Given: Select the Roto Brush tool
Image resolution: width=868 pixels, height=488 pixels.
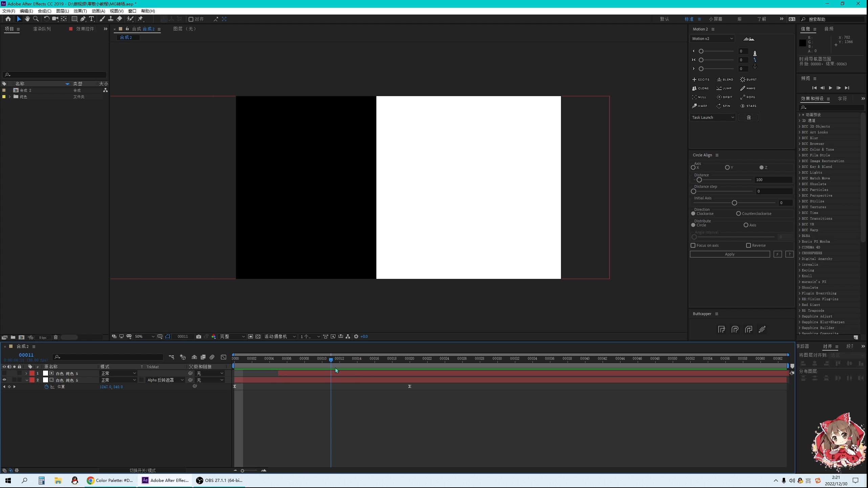Looking at the screenshot, I should (130, 19).
